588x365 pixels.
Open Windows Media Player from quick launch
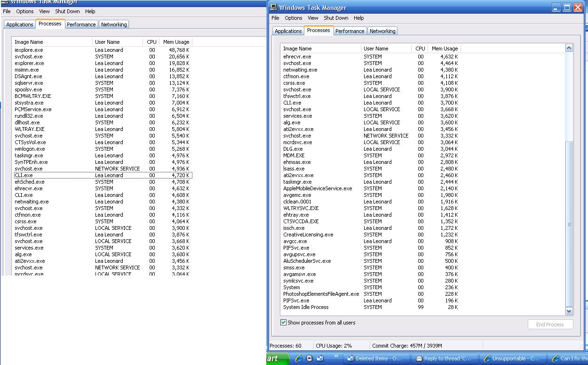(x=310, y=358)
